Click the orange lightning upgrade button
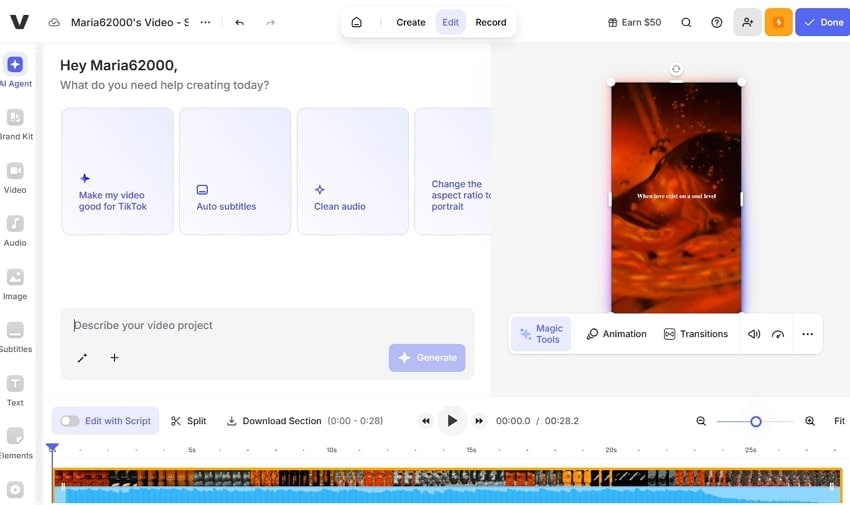850x505 pixels. tap(778, 22)
